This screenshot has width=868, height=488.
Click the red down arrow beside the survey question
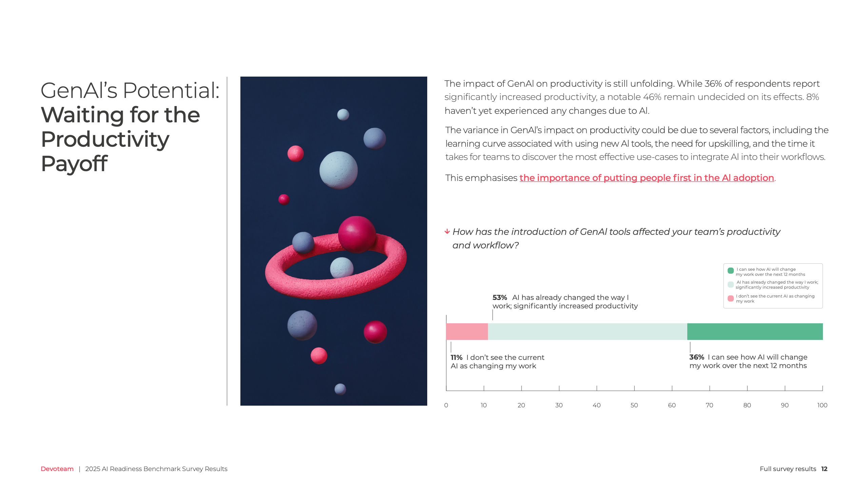[x=447, y=231]
